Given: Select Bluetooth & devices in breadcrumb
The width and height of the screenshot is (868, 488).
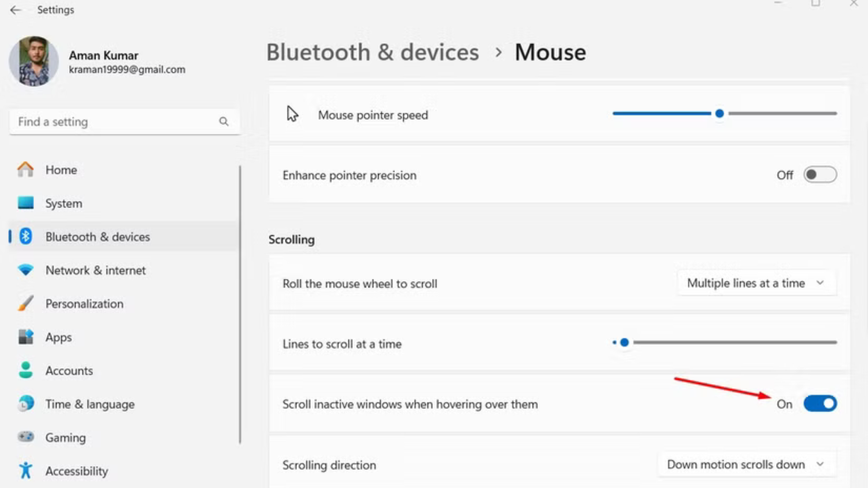Looking at the screenshot, I should tap(373, 52).
